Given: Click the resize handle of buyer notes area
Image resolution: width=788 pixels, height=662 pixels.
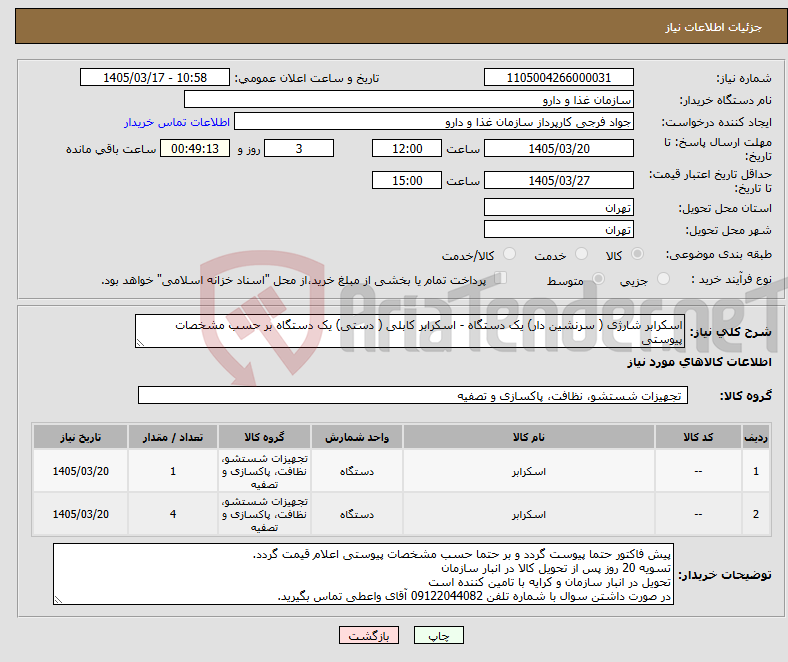Looking at the screenshot, I should (x=58, y=599).
